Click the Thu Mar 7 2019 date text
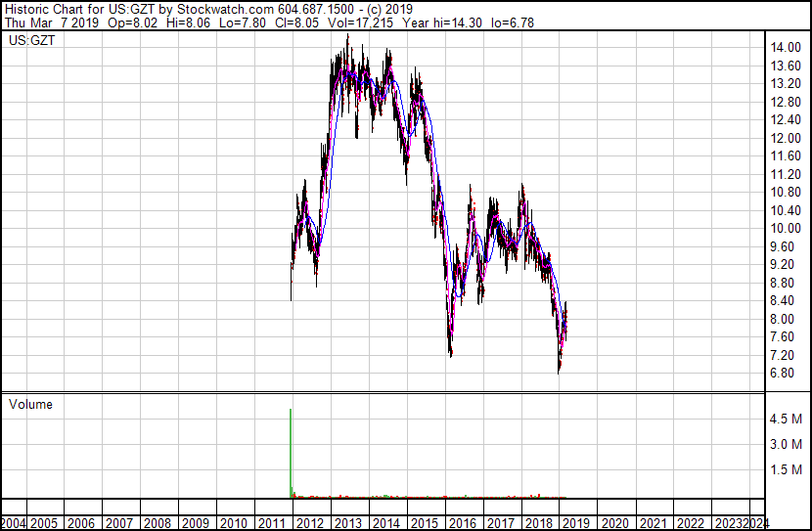Image resolution: width=812 pixels, height=531 pixels. pyautogui.click(x=52, y=22)
